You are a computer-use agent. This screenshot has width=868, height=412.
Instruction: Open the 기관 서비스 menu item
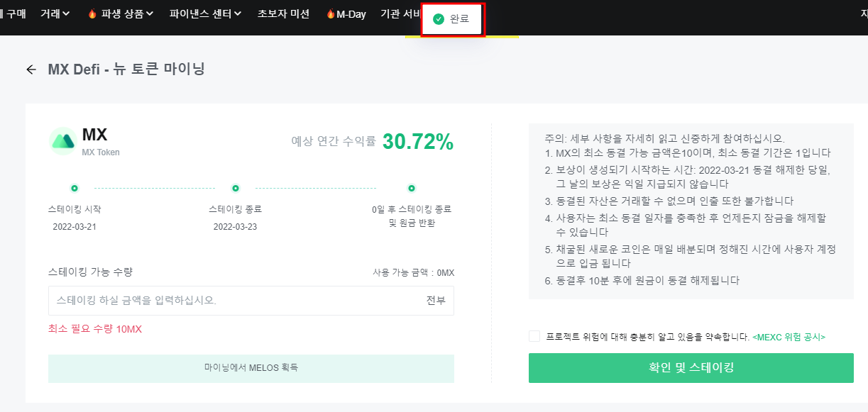click(400, 13)
